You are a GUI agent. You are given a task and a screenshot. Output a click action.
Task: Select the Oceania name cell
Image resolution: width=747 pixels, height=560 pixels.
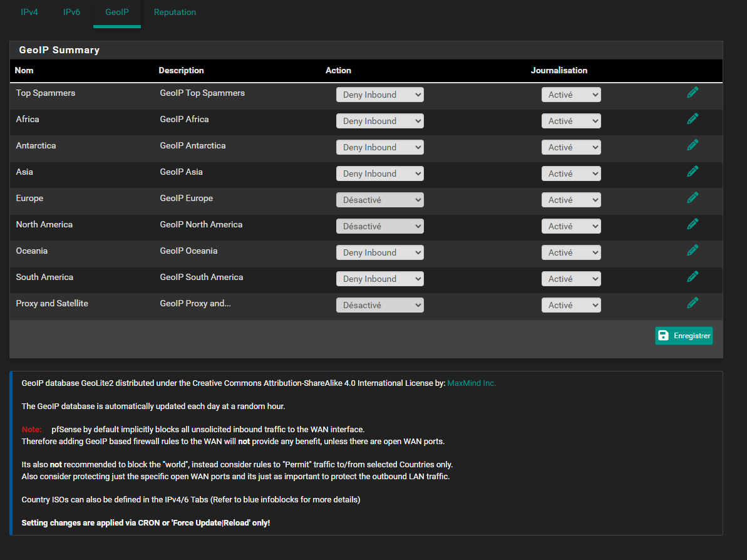pos(31,251)
